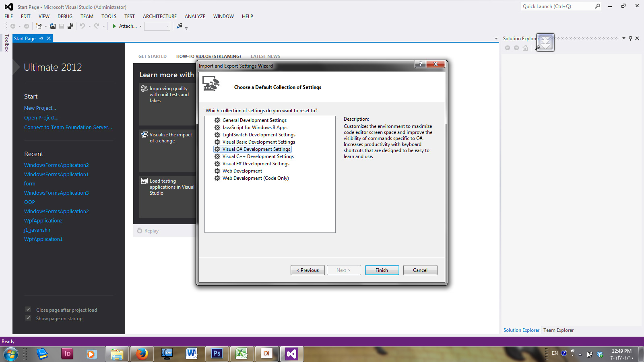Click the Quick Launch search field
The height and width of the screenshot is (362, 644).
coord(557,6)
